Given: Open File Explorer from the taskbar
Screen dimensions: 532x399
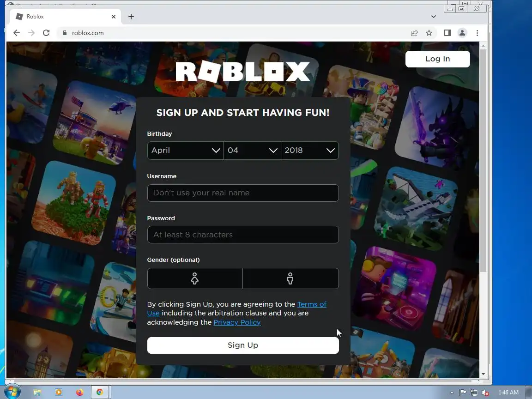Looking at the screenshot, I should tap(37, 393).
